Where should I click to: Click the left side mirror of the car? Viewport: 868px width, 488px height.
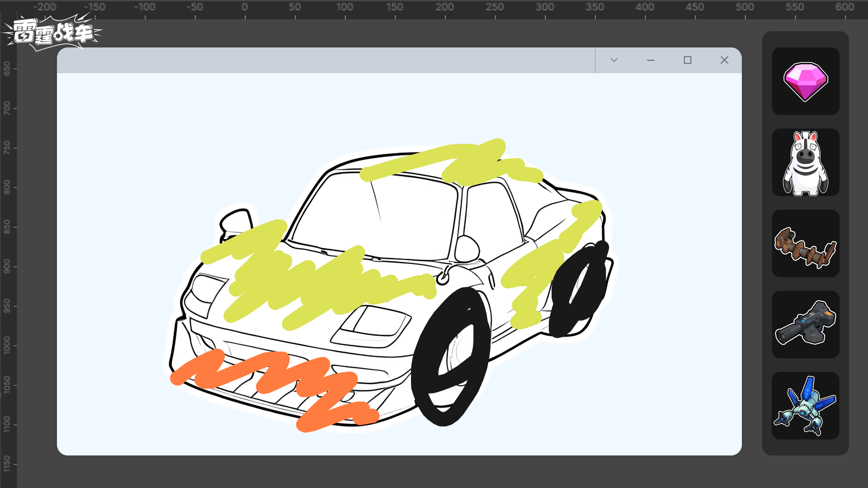(x=236, y=222)
